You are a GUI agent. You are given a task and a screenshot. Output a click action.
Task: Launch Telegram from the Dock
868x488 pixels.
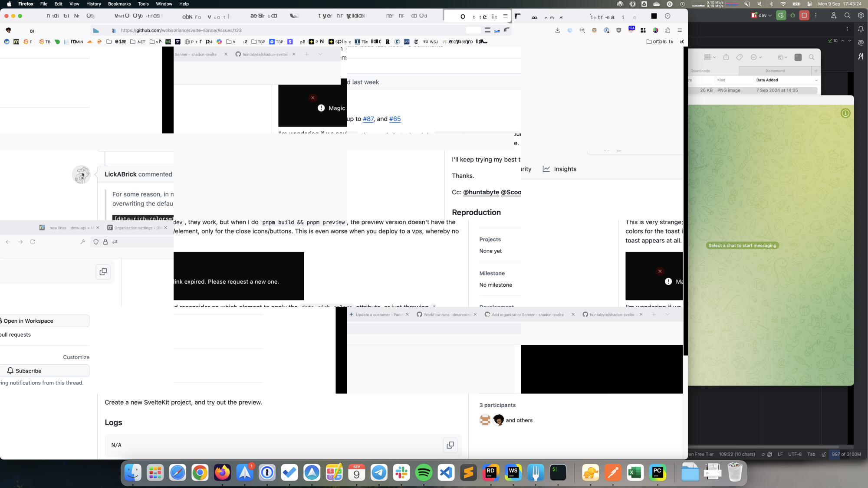[379, 472]
